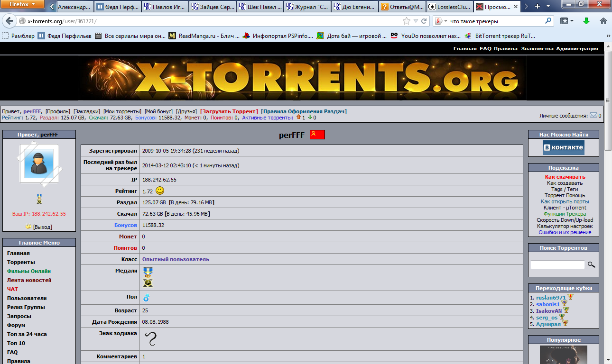
Task: Open the [Мой бонус] link
Action: click(x=158, y=111)
